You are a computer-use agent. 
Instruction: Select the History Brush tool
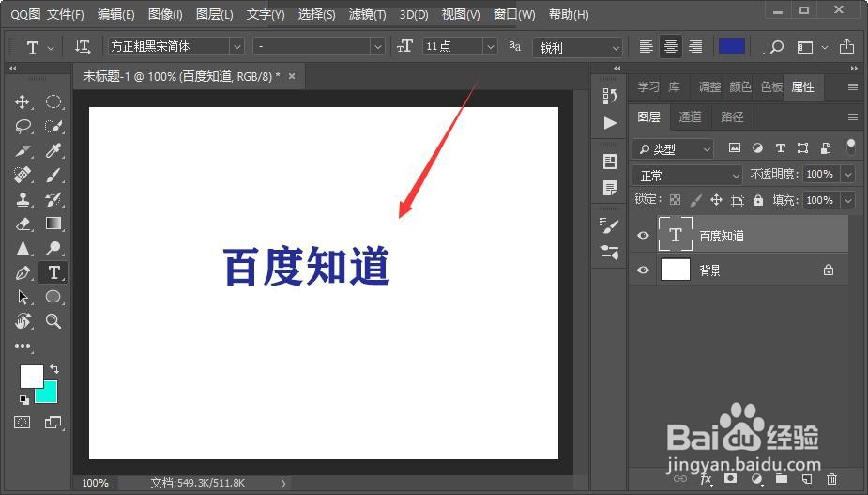(53, 199)
